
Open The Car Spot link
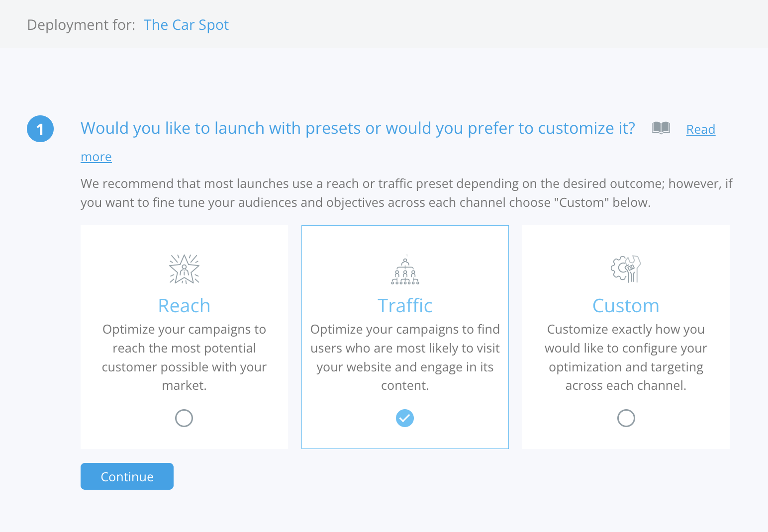(x=186, y=25)
